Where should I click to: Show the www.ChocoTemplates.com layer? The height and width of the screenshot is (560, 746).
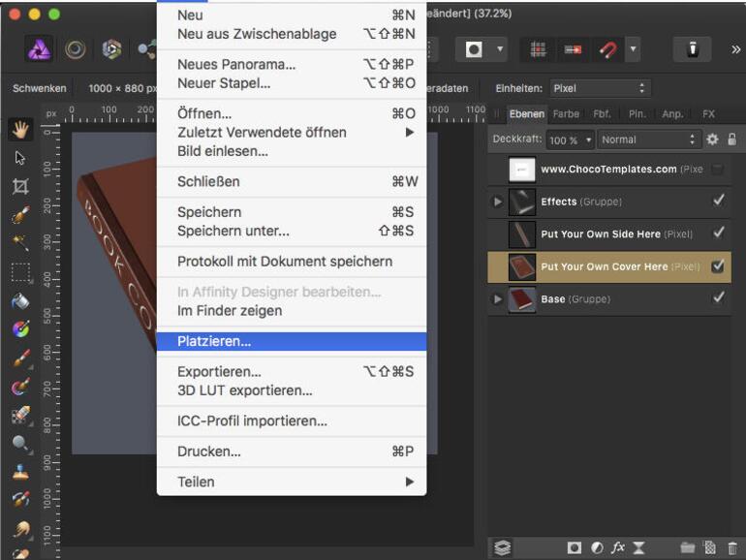[718, 170]
